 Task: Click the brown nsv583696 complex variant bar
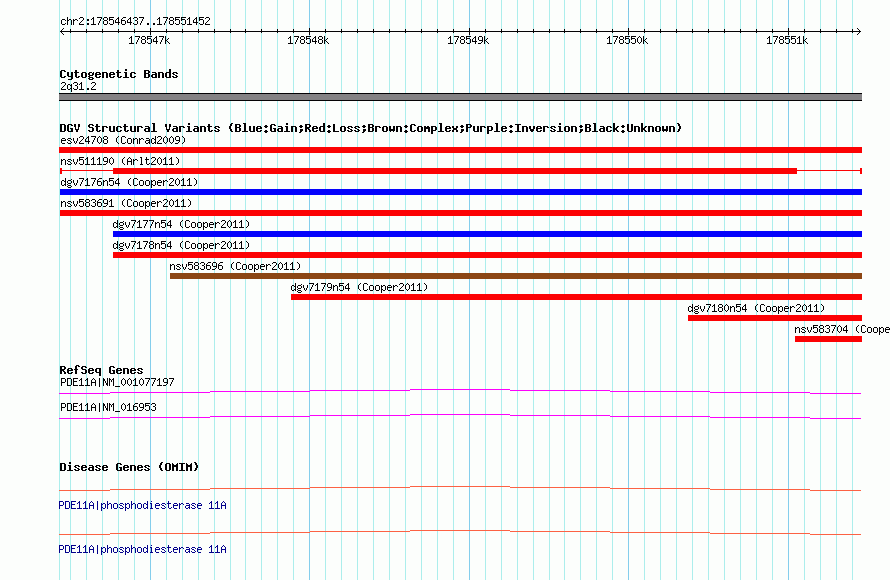pos(515,276)
